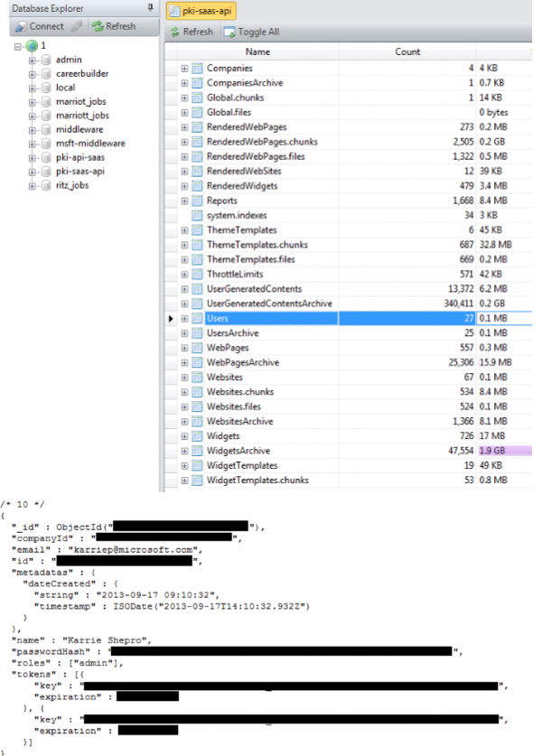Click the CompaniesArchive table icon
542x756 pixels.
pyautogui.click(x=197, y=83)
